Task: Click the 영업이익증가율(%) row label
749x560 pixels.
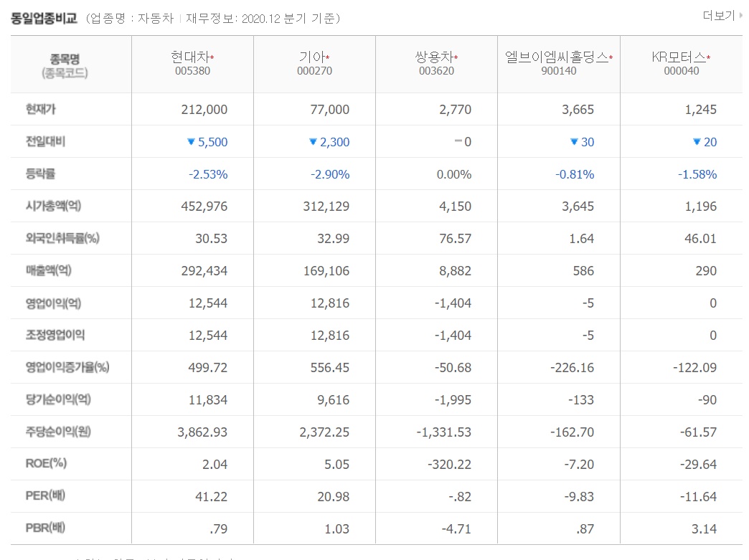Action: 67,368
